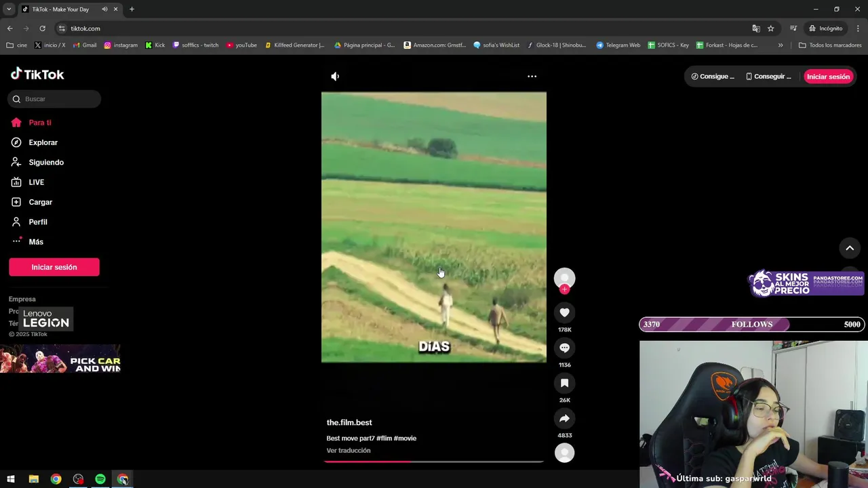The width and height of the screenshot is (868, 488).
Task: Open OBS Studio from the taskbar
Action: pos(78,479)
